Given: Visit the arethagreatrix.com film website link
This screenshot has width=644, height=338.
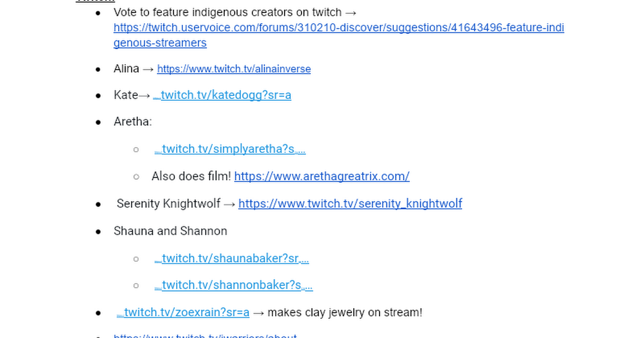Looking at the screenshot, I should (x=321, y=177).
